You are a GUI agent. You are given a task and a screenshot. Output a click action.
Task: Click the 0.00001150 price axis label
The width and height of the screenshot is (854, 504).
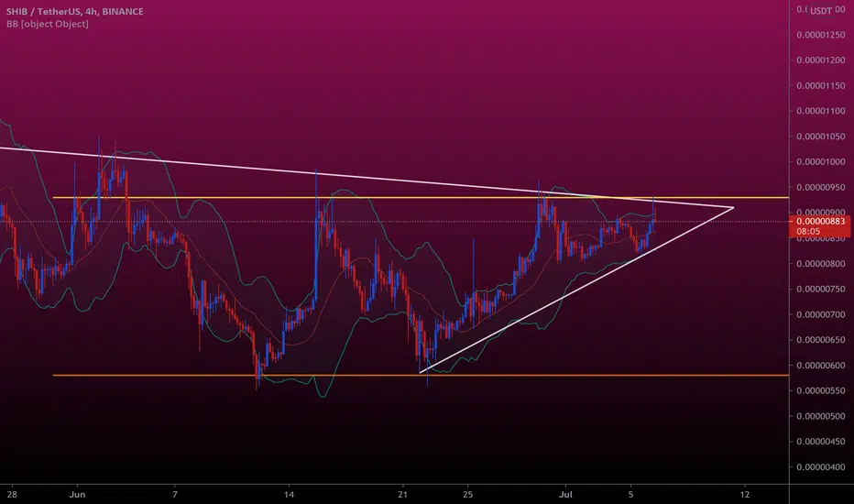coord(821,85)
